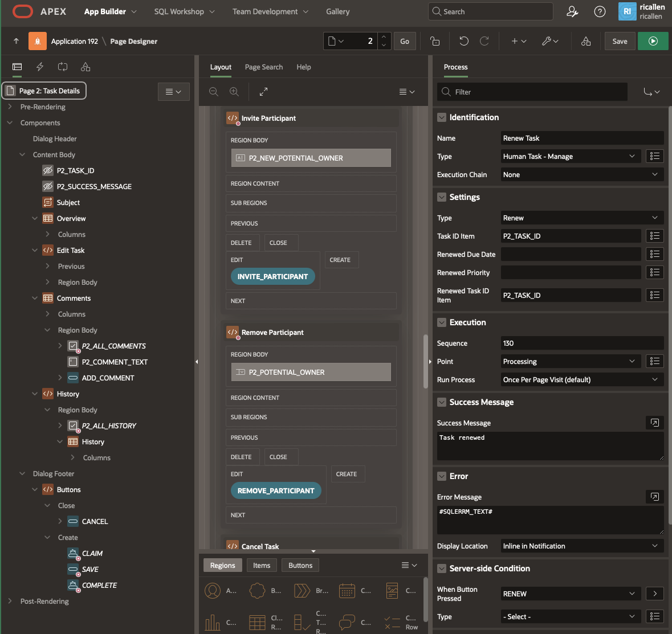
Task: Open the SQL Workshop menu
Action: [184, 11]
